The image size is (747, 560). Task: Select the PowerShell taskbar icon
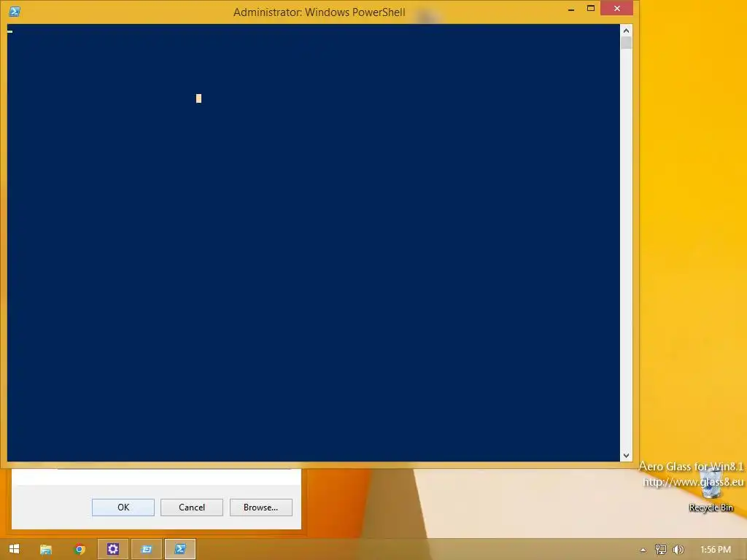coord(180,549)
